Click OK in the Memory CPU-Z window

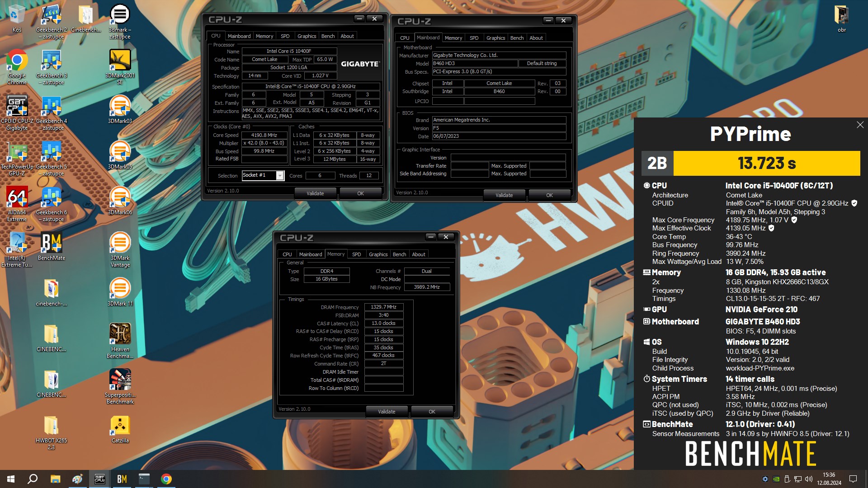pos(432,412)
